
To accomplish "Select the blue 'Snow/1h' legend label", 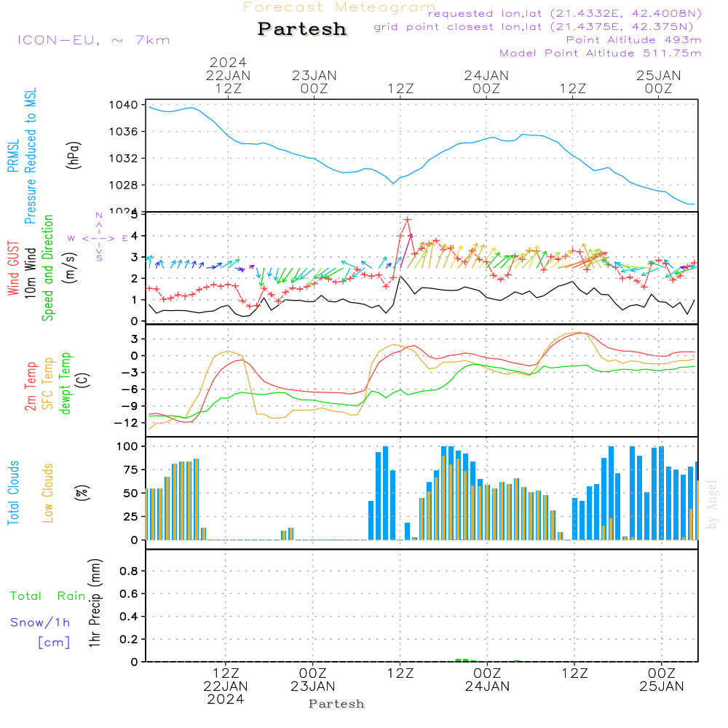I will tap(40, 622).
